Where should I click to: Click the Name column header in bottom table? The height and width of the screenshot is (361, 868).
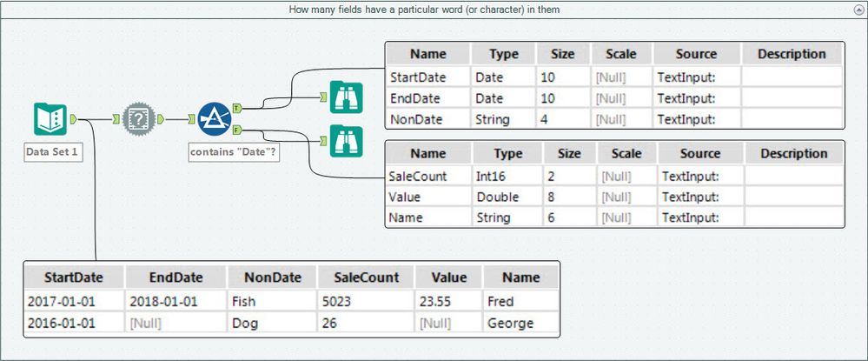point(521,277)
